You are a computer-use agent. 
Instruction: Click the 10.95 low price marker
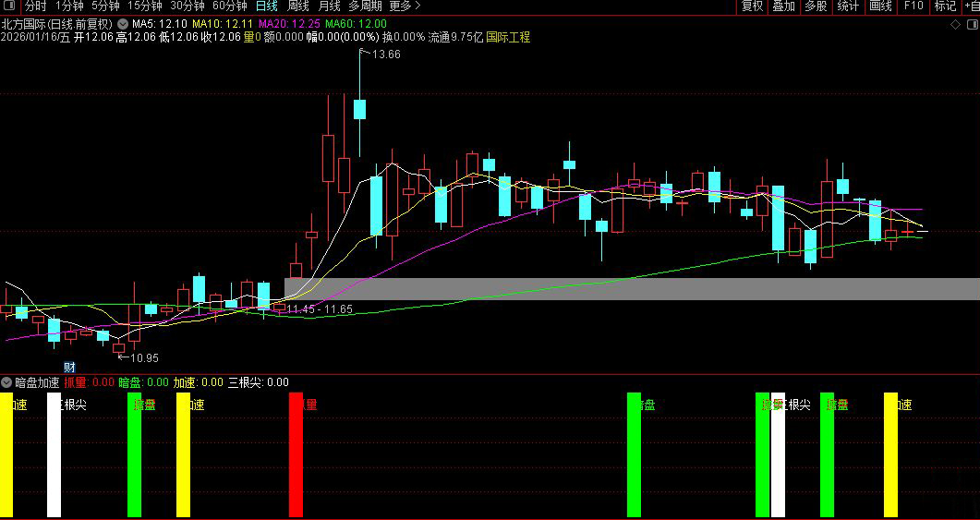(x=142, y=357)
